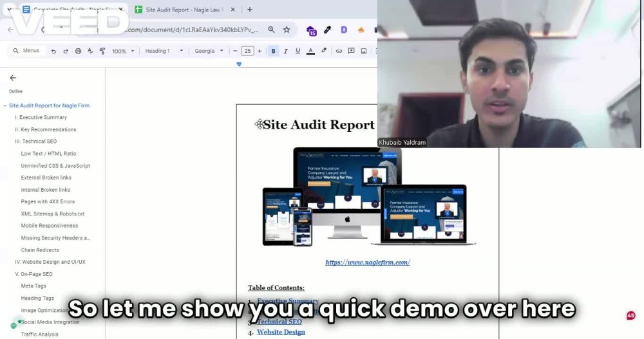Screen dimensions: 644x339
Task: Jump to III. Technical SEO in outline
Action: tap(35, 141)
